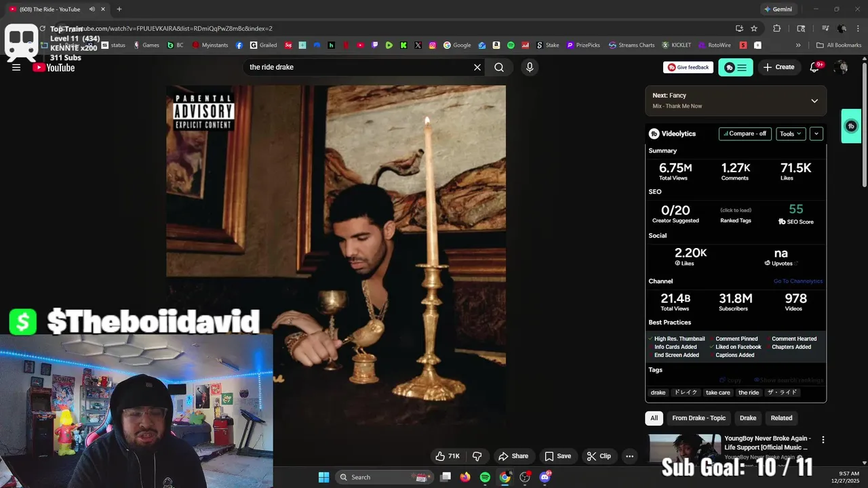Collapse the Videolytics panel with the chevron
868x488 pixels.
[x=816, y=134]
